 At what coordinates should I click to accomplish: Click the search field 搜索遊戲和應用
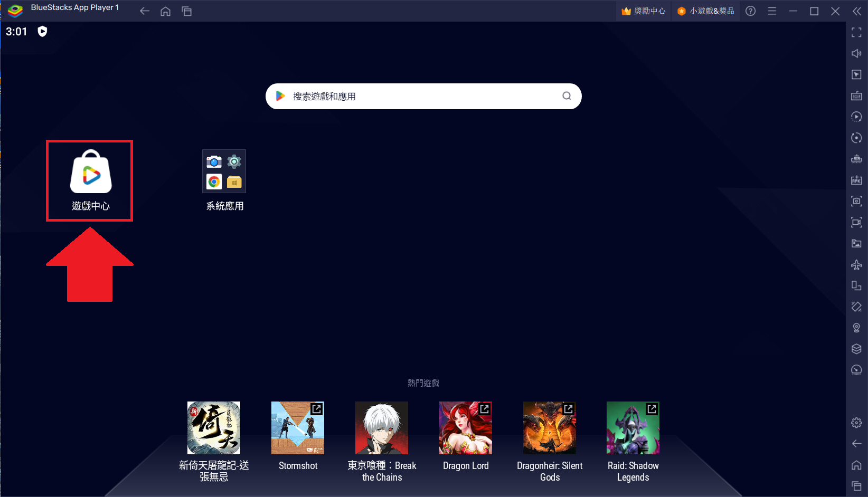(423, 96)
